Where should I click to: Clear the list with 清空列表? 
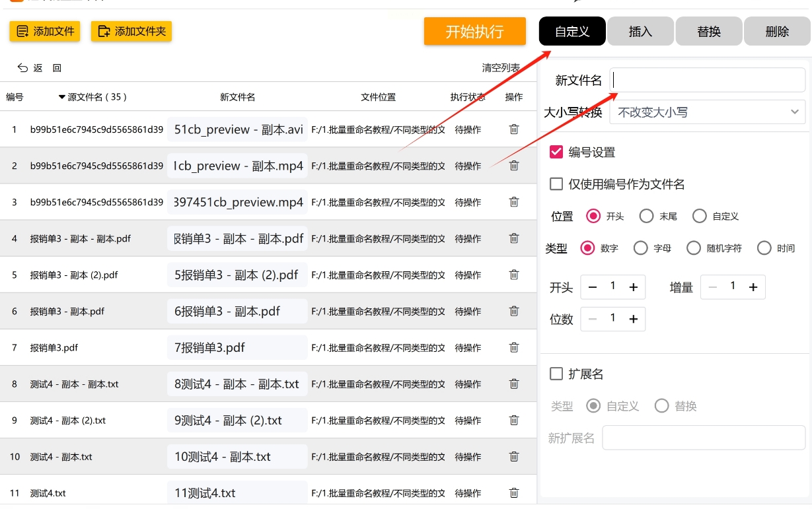tap(501, 68)
